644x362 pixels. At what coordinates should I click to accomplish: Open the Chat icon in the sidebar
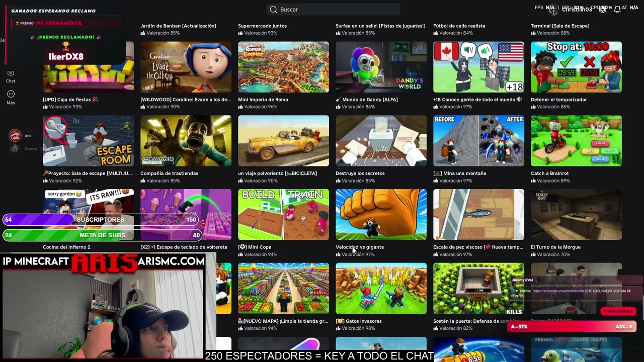point(11,74)
